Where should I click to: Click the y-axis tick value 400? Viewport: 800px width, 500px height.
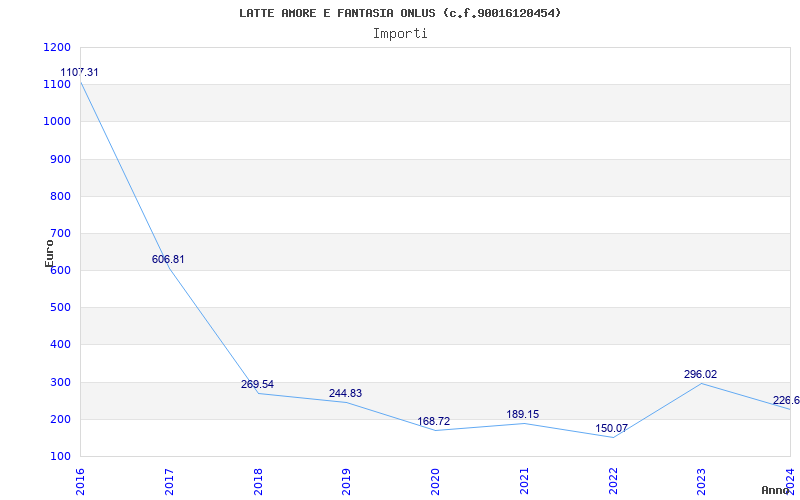[x=61, y=345]
